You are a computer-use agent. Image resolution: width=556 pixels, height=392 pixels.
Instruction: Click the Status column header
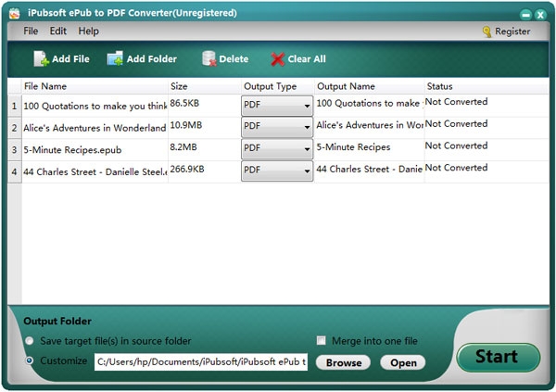(486, 86)
